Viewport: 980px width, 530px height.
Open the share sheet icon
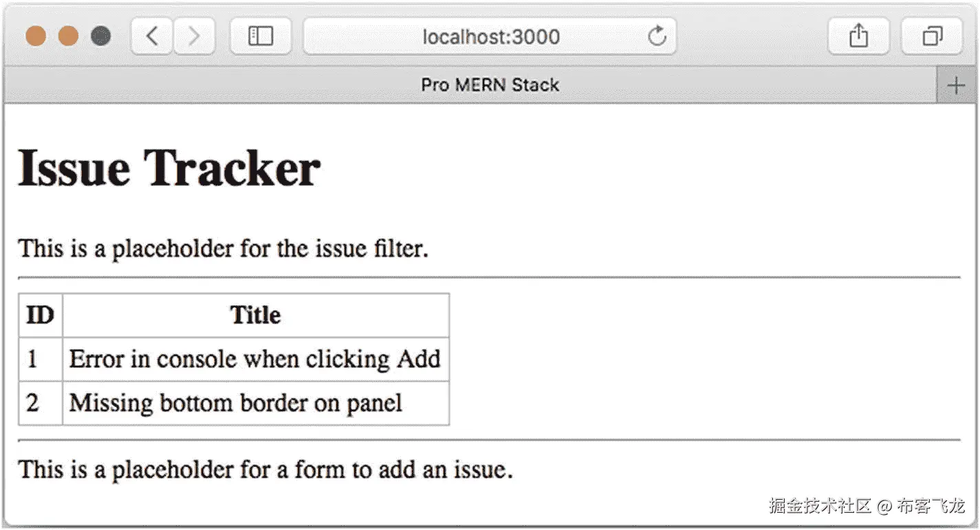click(858, 36)
